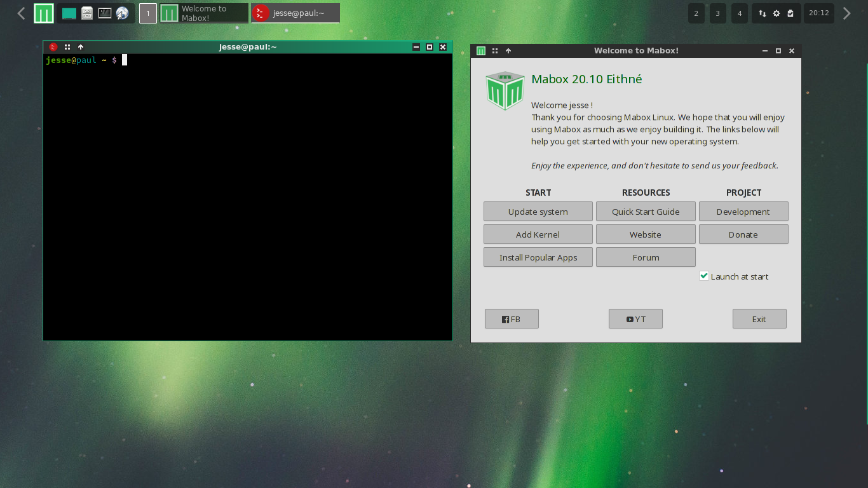Open the web browser globe icon

[x=122, y=13]
